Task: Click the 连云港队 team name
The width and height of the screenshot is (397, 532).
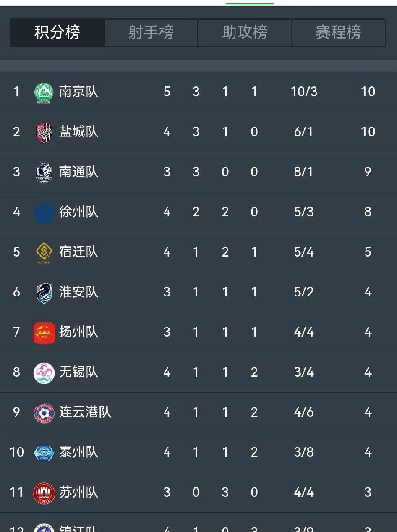Action: (85, 412)
